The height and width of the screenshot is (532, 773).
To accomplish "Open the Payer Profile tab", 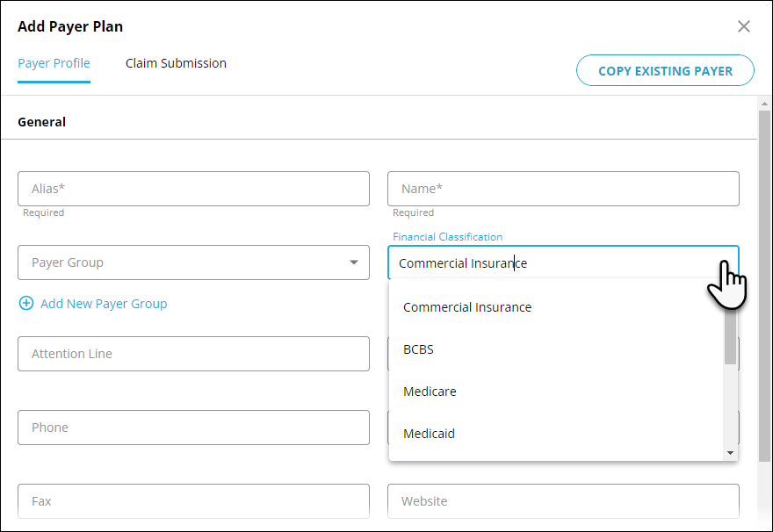I will coord(54,63).
